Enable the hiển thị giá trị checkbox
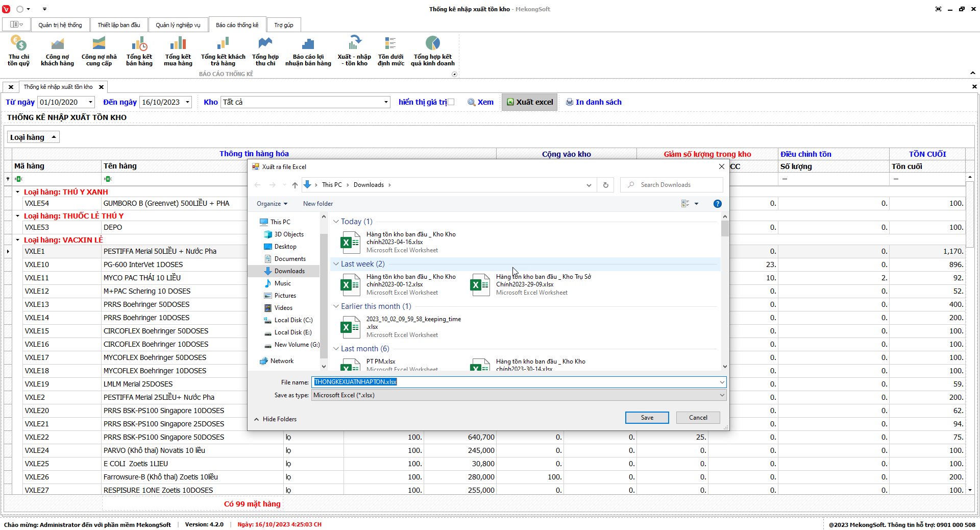Viewport: 980px width, 530px height. (x=451, y=102)
